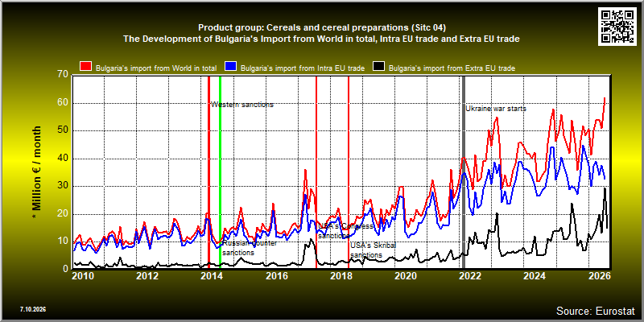Image resolution: width=644 pixels, height=322 pixels.
Task: Click the y-axis value 0
Action: coord(65,269)
